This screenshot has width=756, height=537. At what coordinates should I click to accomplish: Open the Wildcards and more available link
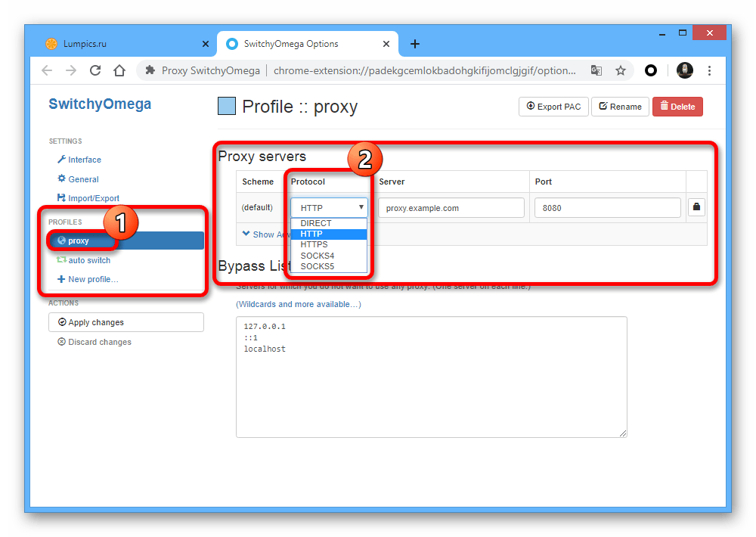[299, 305]
